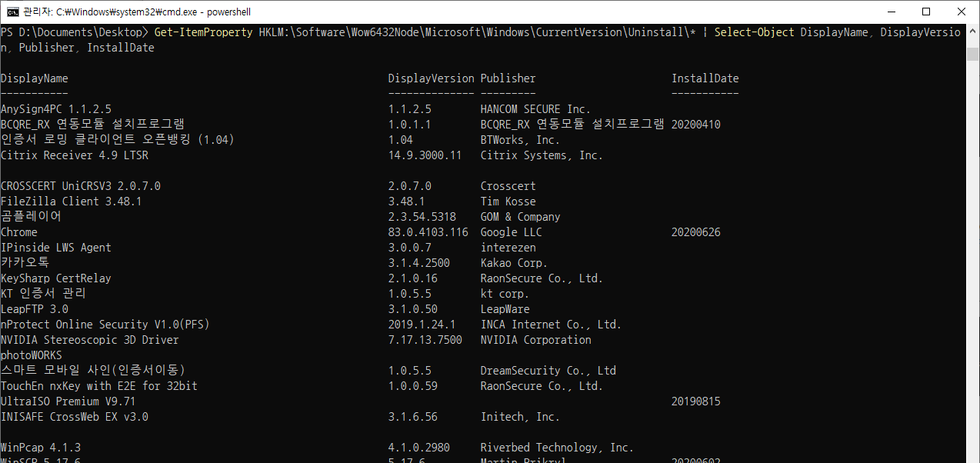
Task: Click the BTWorks, Inc. publisher
Action: click(x=521, y=140)
